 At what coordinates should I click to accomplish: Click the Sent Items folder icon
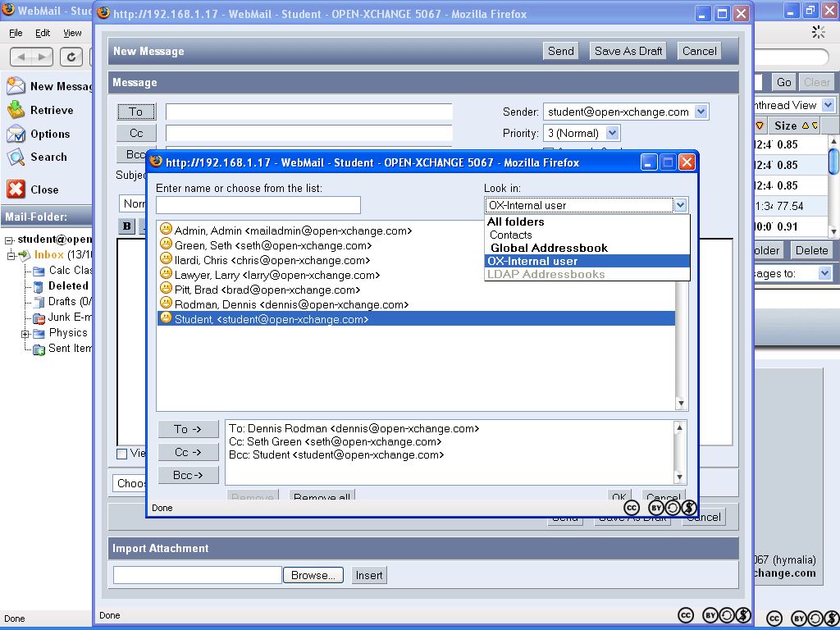(x=39, y=349)
